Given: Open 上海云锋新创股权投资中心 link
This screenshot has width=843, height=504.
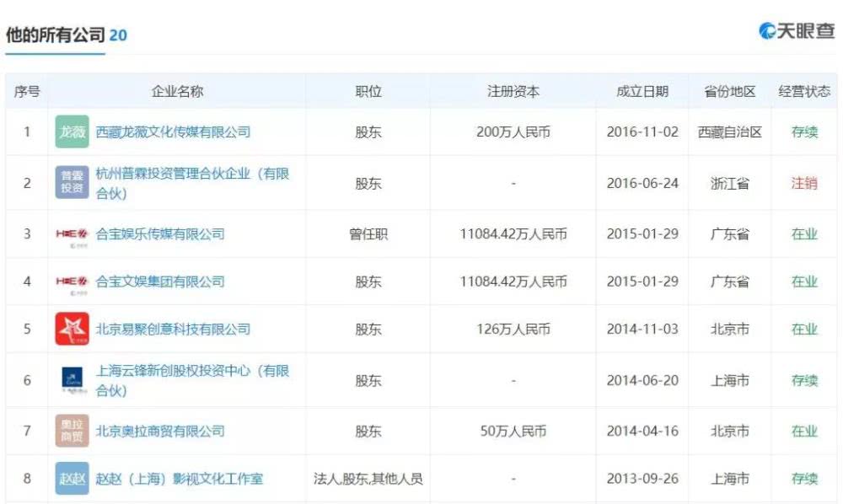Looking at the screenshot, I should tap(192, 380).
